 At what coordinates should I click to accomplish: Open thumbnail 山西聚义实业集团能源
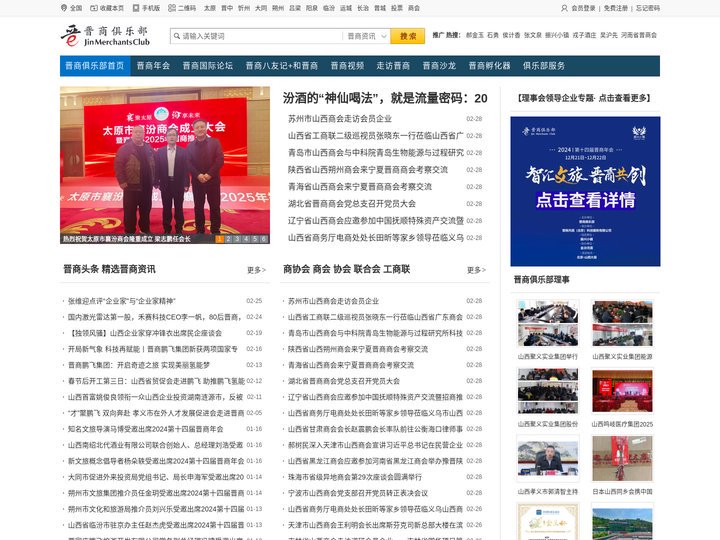(622, 323)
